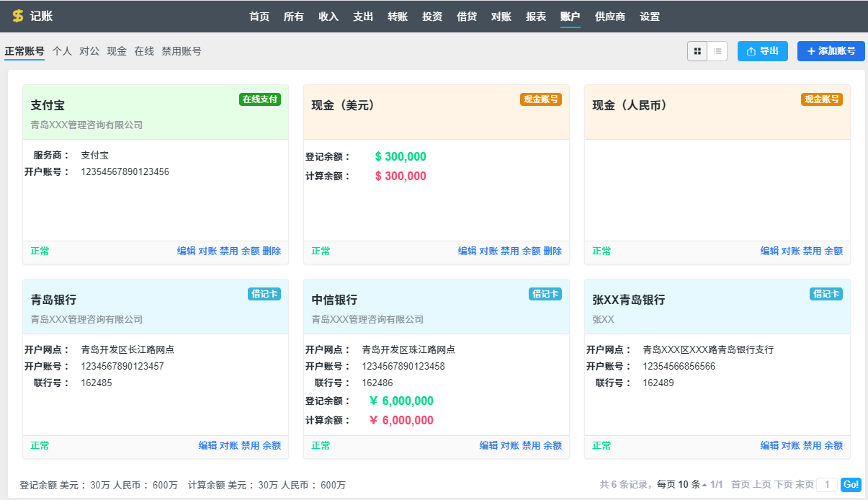
Task: Open 余额 for 中信银行
Action: tap(552, 446)
